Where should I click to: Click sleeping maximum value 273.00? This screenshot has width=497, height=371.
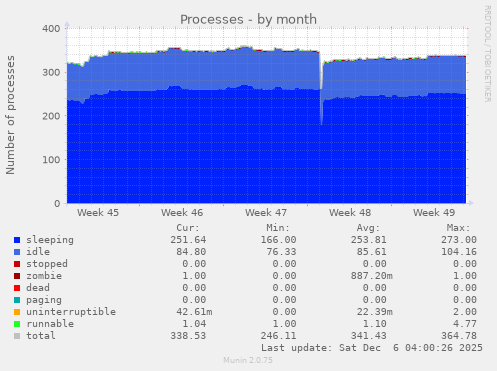[x=459, y=240]
